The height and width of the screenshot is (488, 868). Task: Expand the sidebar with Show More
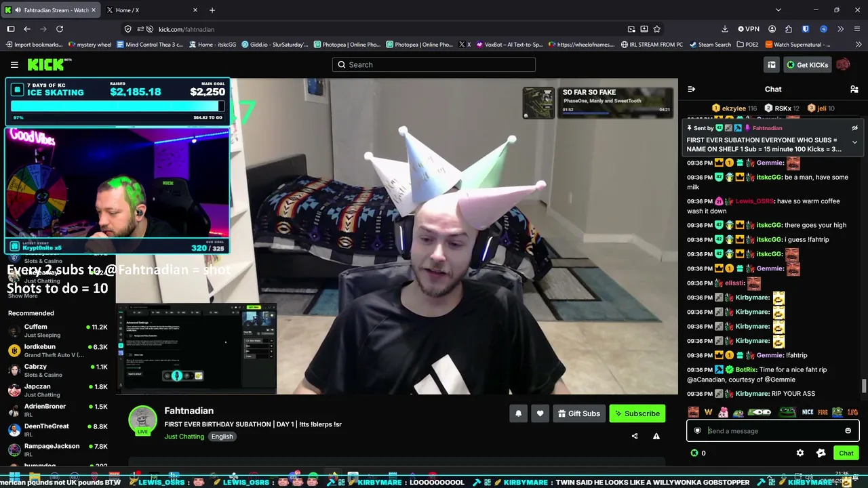click(x=22, y=296)
